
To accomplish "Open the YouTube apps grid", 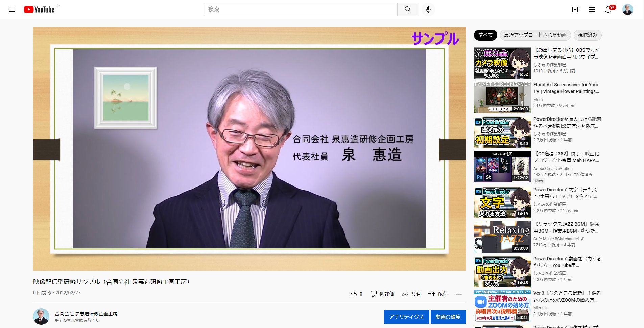I will click(592, 9).
